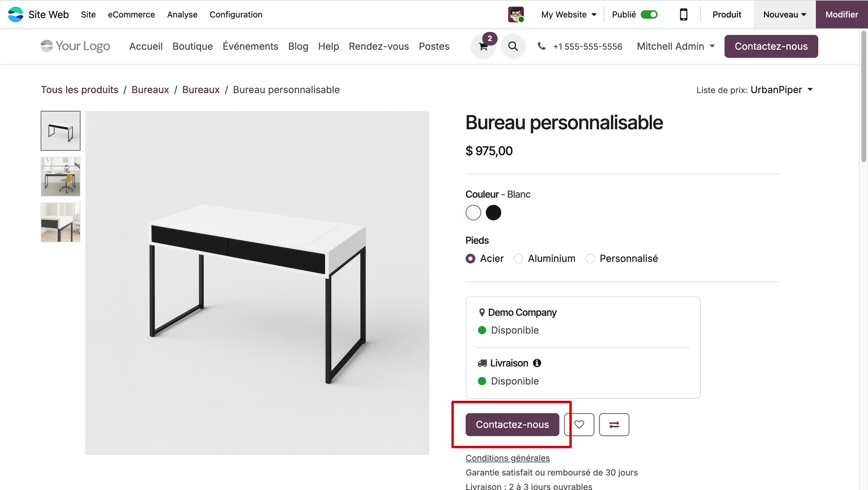This screenshot has height=490, width=868.
Task: Open the eCommerce menu
Action: point(131,14)
